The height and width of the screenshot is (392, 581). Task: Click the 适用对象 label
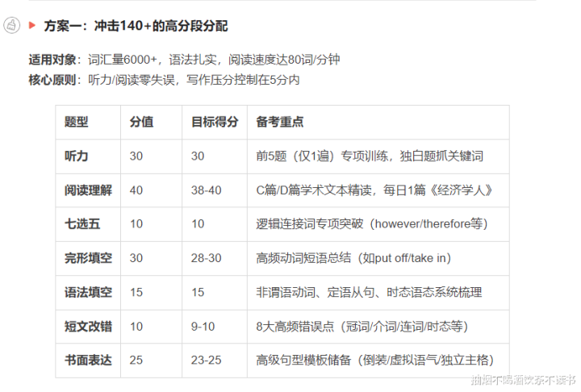[x=52, y=59]
